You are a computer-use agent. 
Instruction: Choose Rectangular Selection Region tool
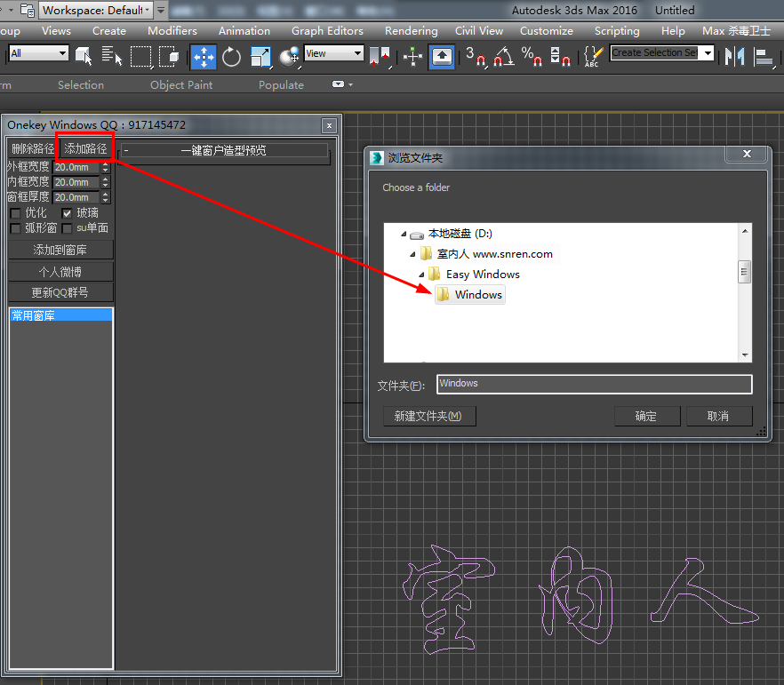pyautogui.click(x=141, y=57)
